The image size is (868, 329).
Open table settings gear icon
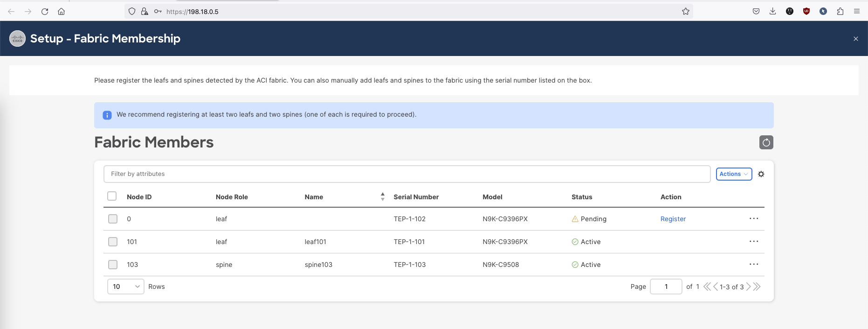click(761, 174)
